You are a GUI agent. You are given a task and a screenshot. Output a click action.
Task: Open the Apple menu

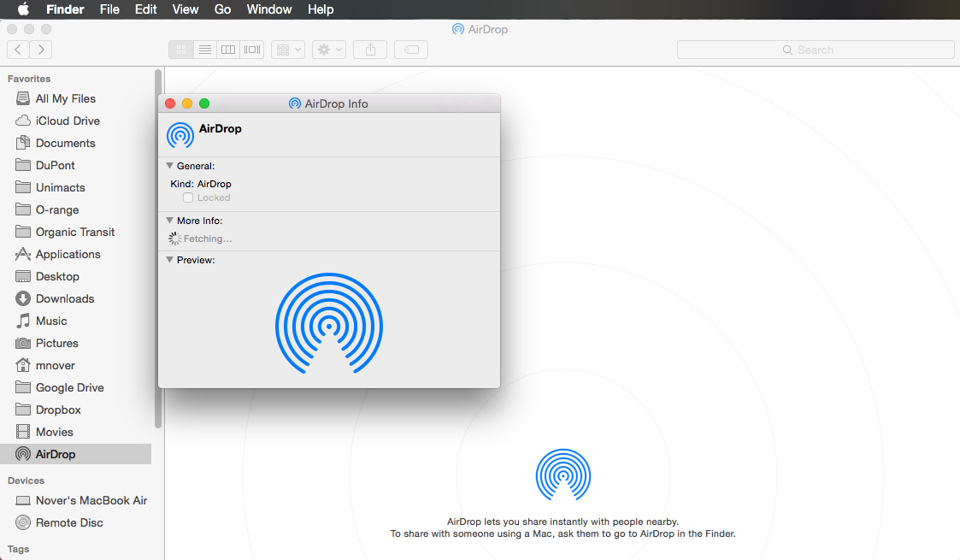click(23, 9)
